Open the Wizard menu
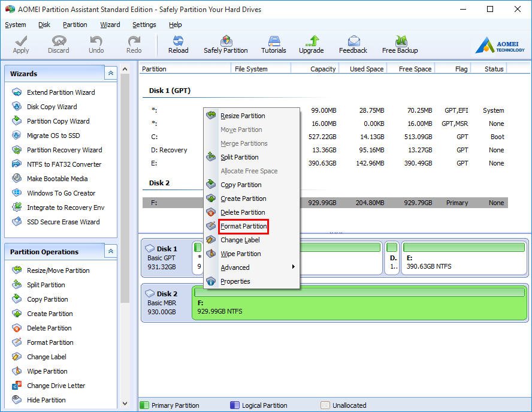 [x=110, y=25]
